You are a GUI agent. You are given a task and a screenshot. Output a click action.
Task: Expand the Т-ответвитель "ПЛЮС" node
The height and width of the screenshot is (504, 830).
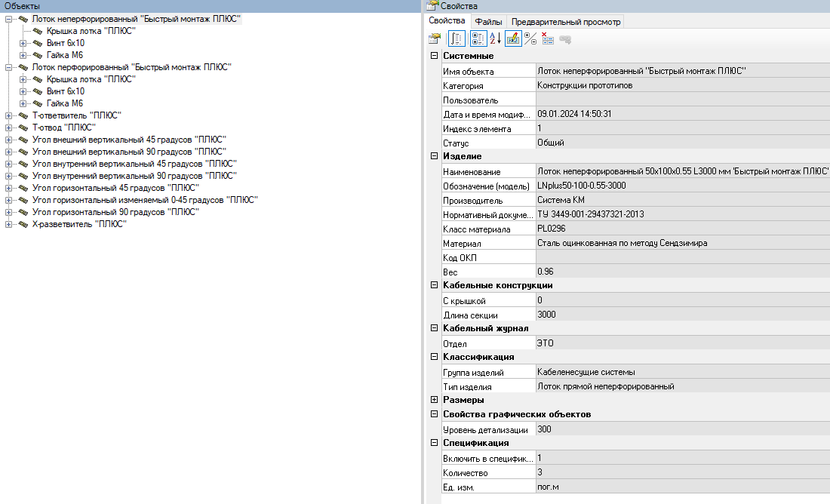[8, 115]
